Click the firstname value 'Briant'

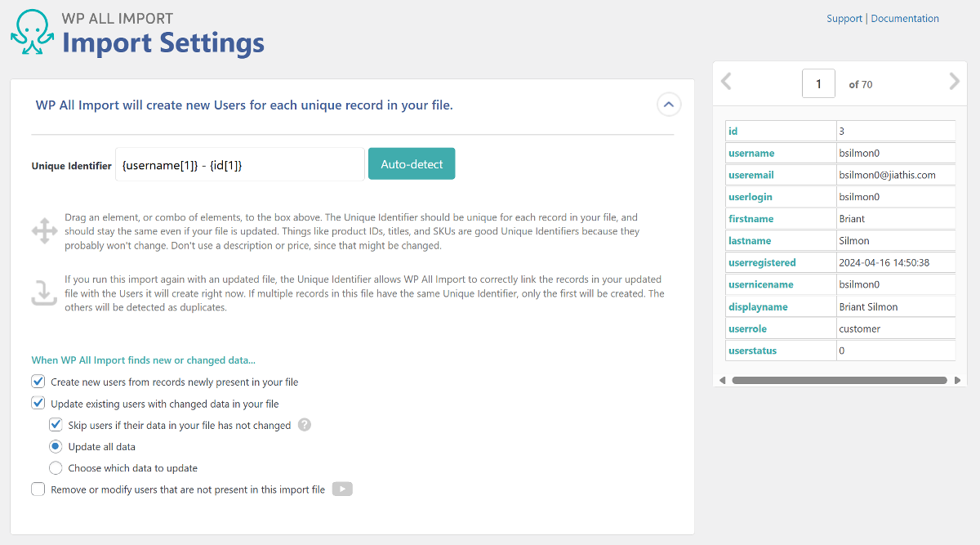[852, 219]
